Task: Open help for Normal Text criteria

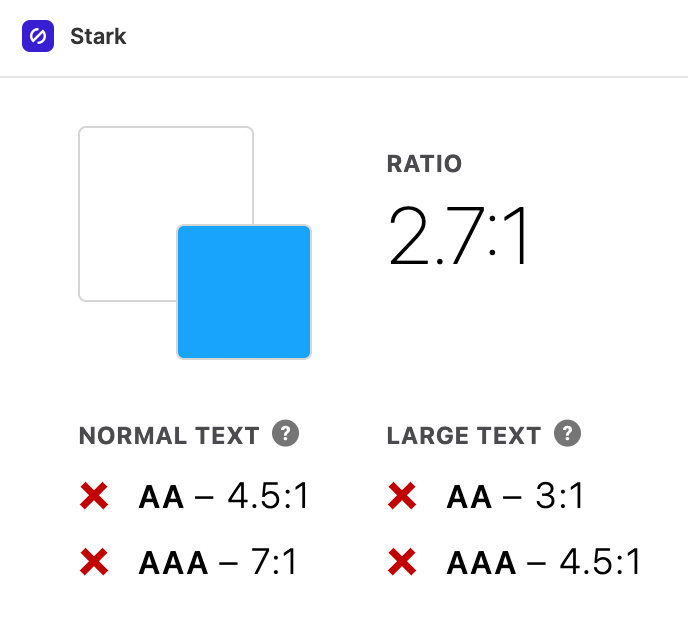Action: 286,433
